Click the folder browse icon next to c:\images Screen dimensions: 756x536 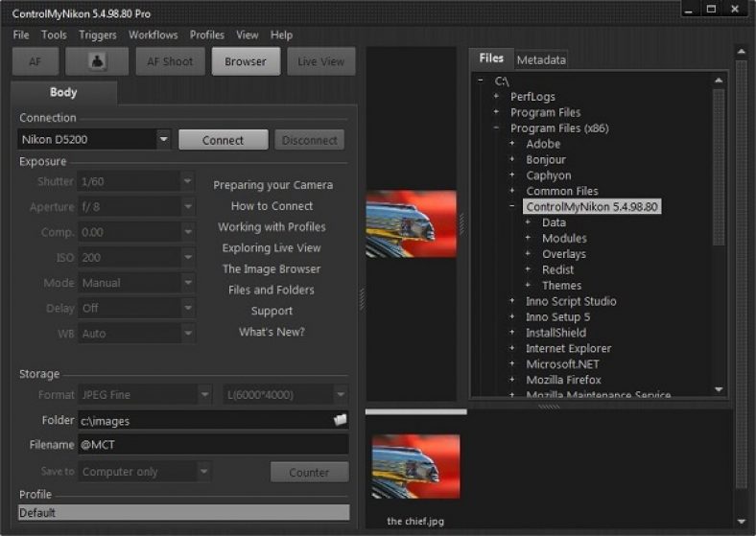(x=340, y=420)
